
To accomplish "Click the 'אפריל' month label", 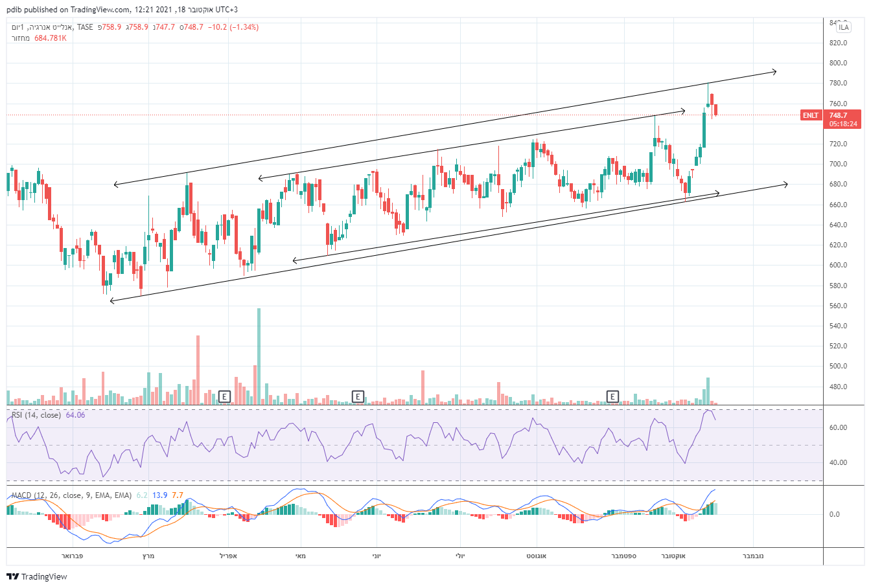I will (x=228, y=556).
